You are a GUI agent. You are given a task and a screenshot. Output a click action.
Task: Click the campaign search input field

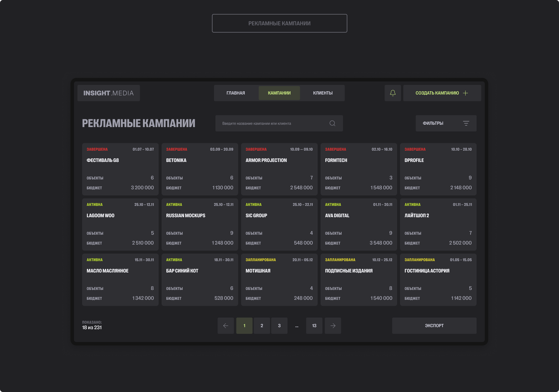click(x=271, y=123)
